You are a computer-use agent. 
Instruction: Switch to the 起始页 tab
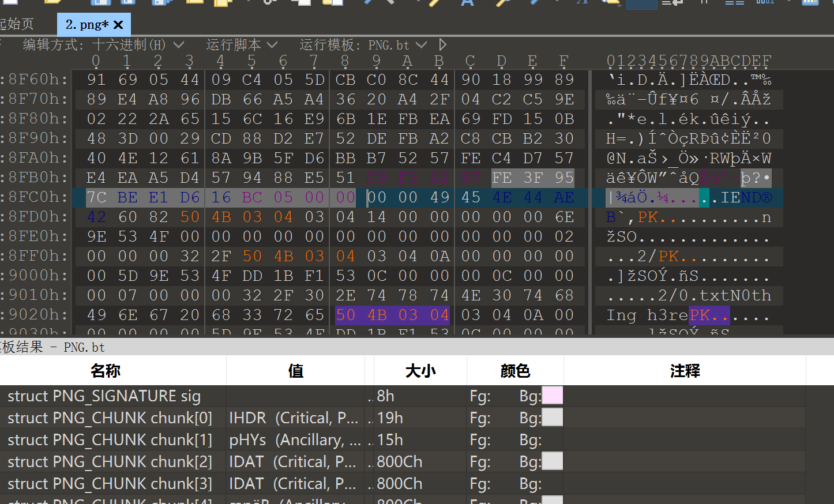(17, 24)
